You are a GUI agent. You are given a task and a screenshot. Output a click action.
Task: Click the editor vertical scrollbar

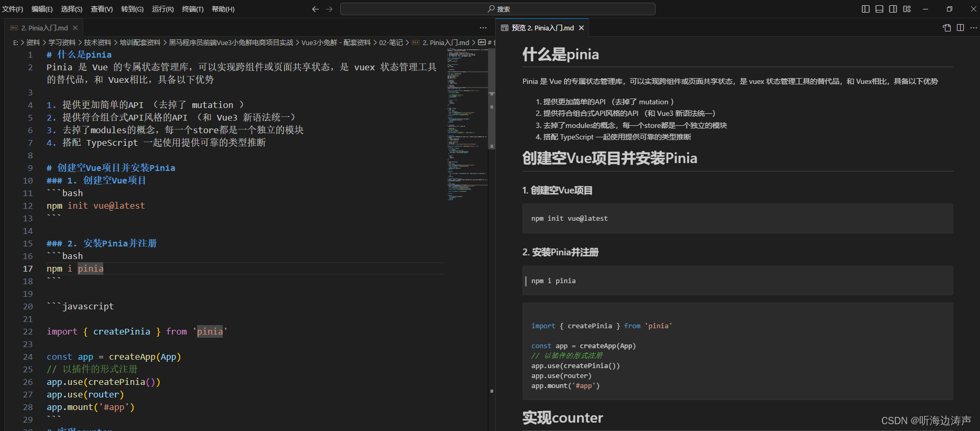click(492, 99)
